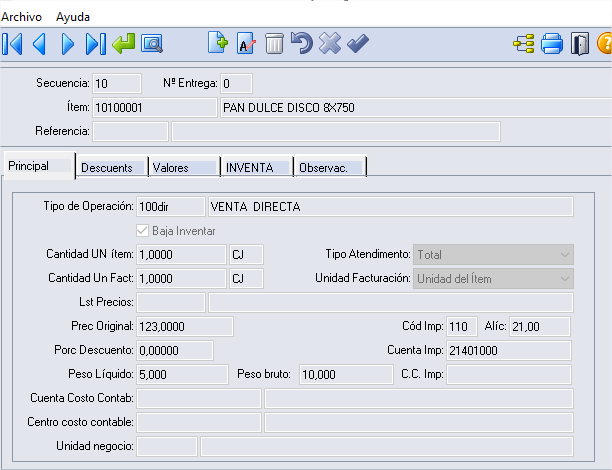Click the Cuenta Imp field
The height and width of the screenshot is (470, 612).
click(509, 351)
